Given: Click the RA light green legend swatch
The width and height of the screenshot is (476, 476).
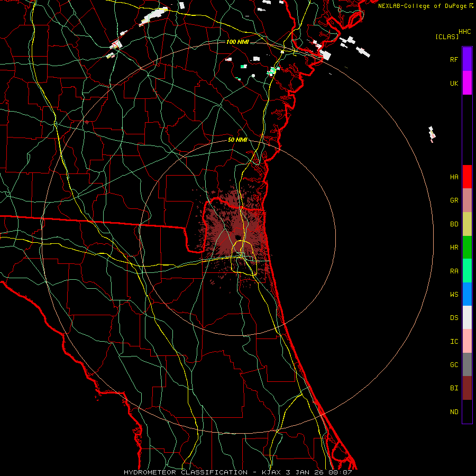Looking at the screenshot, I should pos(467,271).
